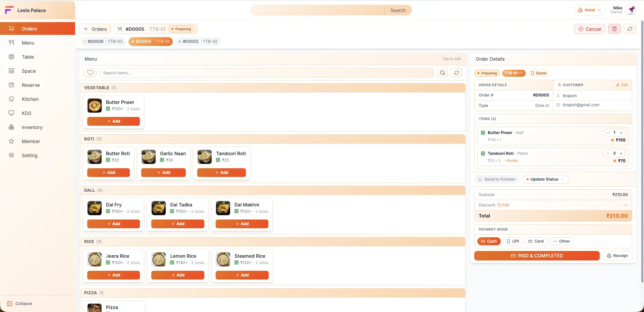Click the red trash delete order icon
The height and width of the screenshot is (312, 644).
[x=614, y=29]
